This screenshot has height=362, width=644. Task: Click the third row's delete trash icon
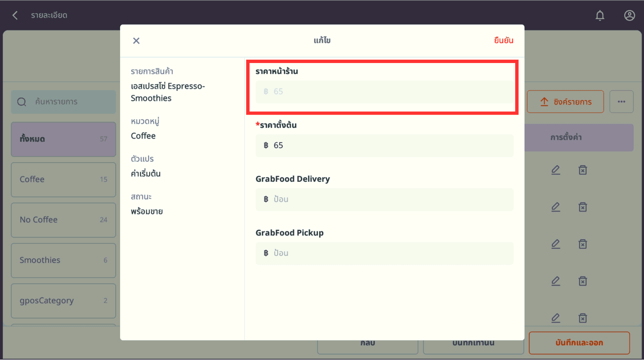[583, 244]
